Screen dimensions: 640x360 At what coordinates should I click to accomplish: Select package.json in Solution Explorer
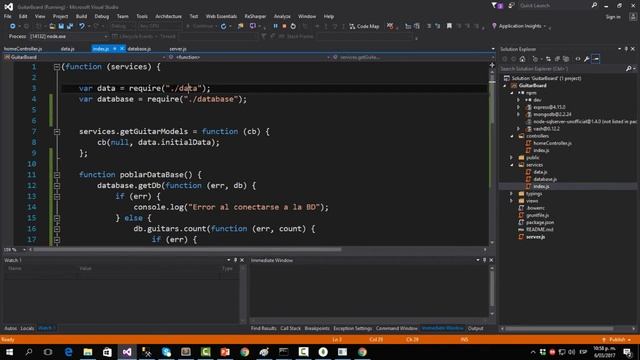click(x=539, y=222)
